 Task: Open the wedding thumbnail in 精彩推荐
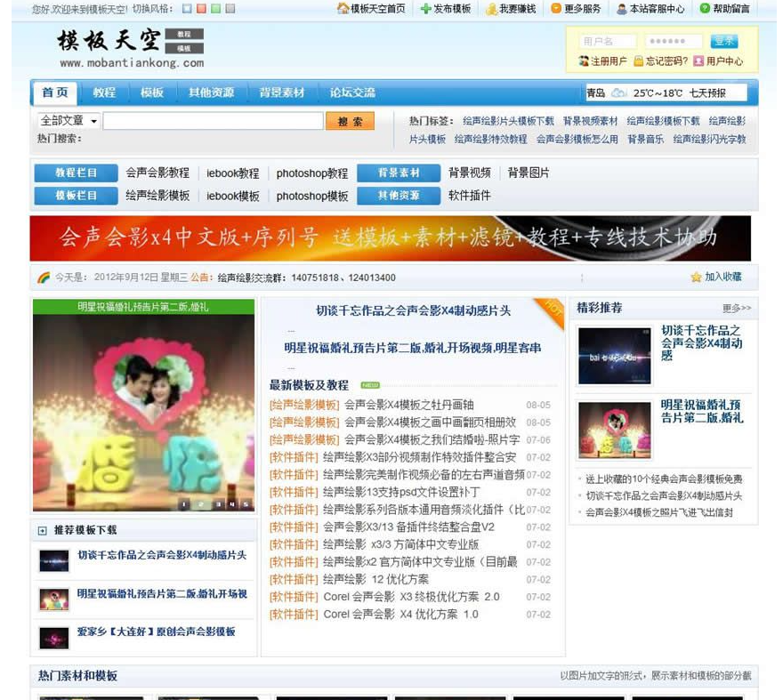[x=615, y=430]
